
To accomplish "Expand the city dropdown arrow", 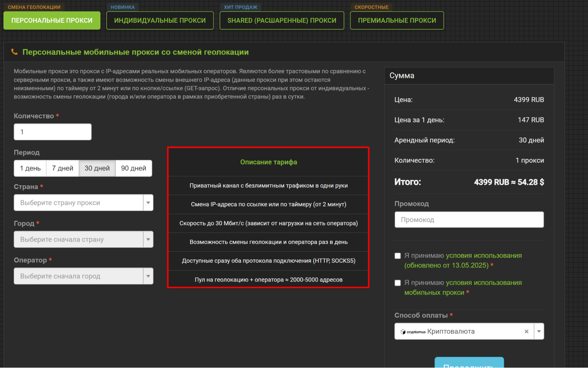I will 148,239.
